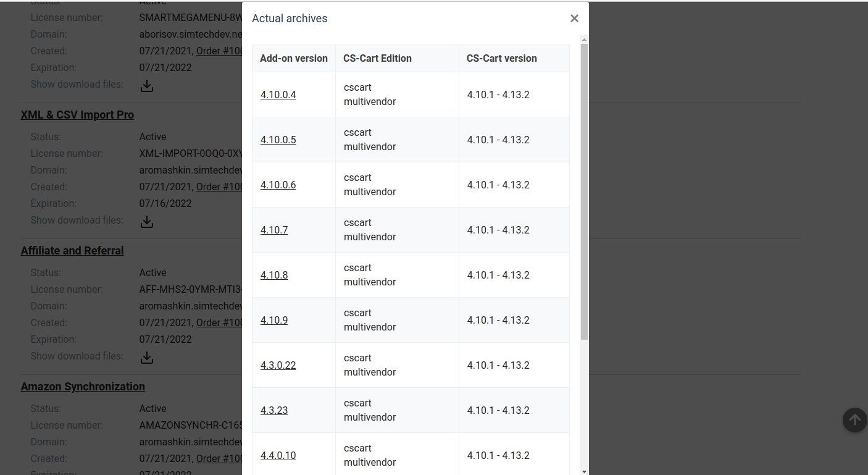Click the AFF-MHS2-0YMR license number text
Viewport: 868px width, 475px height.
[191, 289]
